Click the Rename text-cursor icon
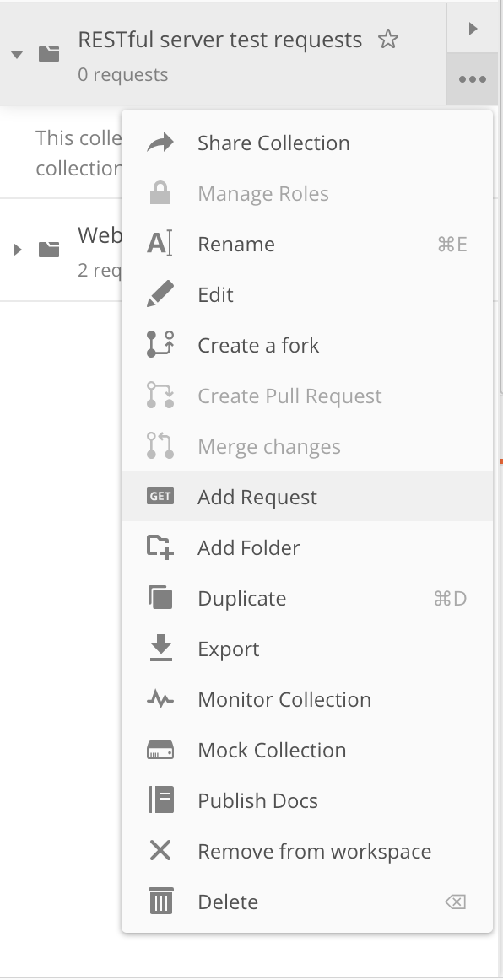This screenshot has height=980, width=503. click(x=160, y=244)
